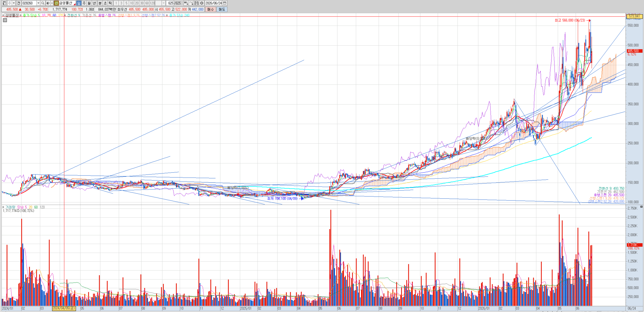This screenshot has height=312, width=644.
Task: Open the stock code search magnifier
Action: pyautogui.click(x=43, y=3)
